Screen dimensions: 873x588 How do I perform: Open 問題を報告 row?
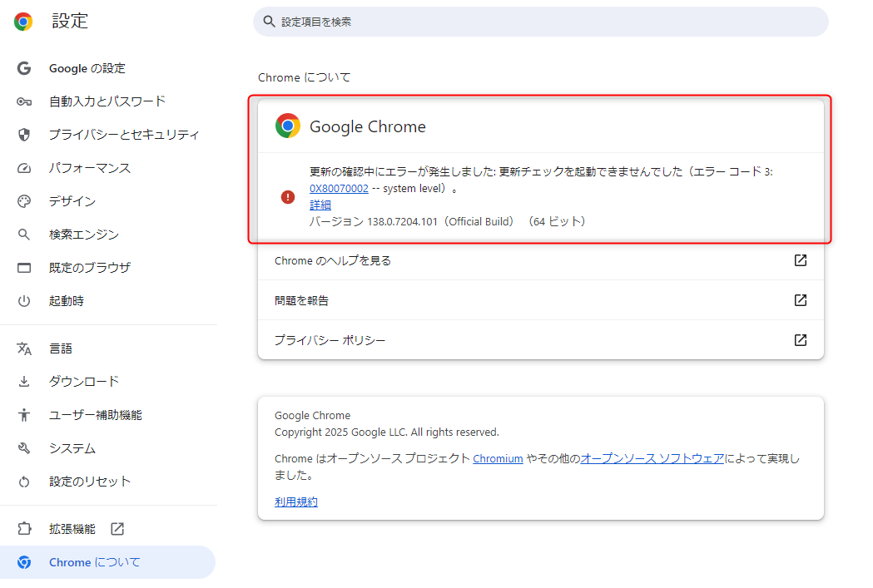[x=541, y=300]
